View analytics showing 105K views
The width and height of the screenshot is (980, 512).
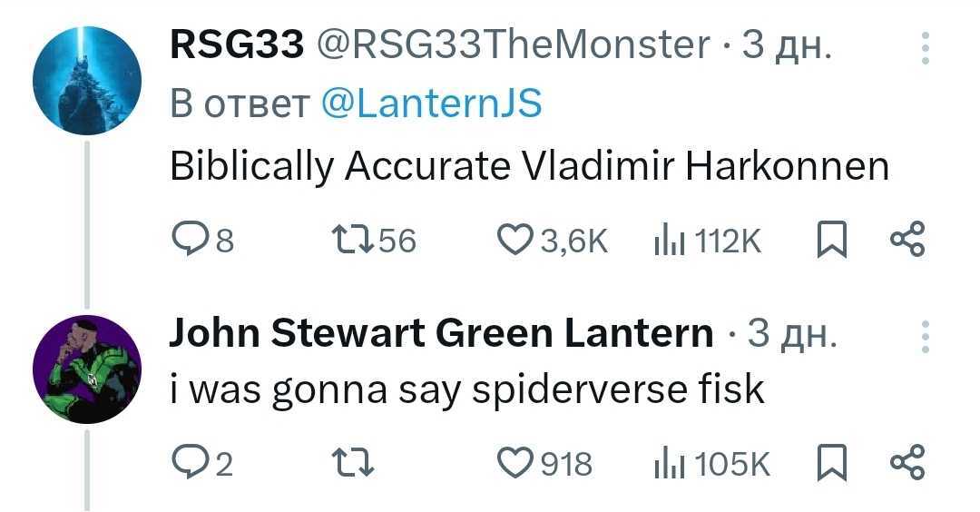(x=669, y=464)
